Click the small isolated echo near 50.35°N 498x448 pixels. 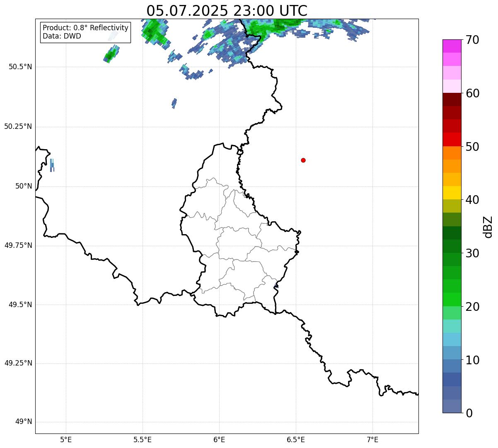click(174, 103)
